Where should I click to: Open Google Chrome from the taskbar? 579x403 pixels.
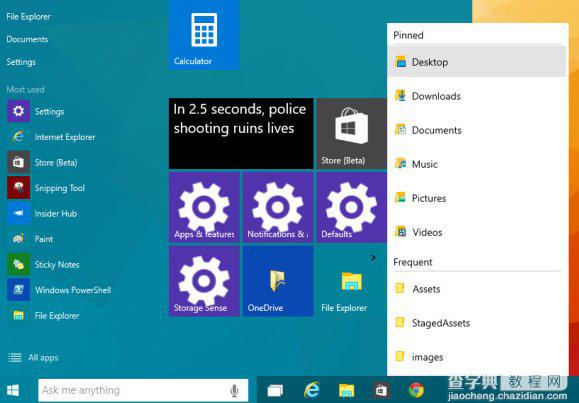(416, 390)
